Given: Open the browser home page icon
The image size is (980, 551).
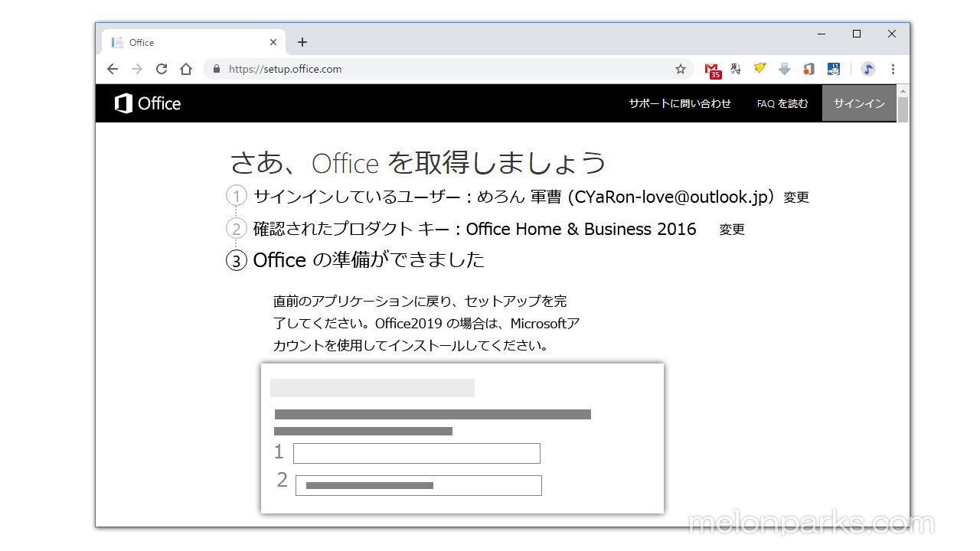Looking at the screenshot, I should coord(186,69).
